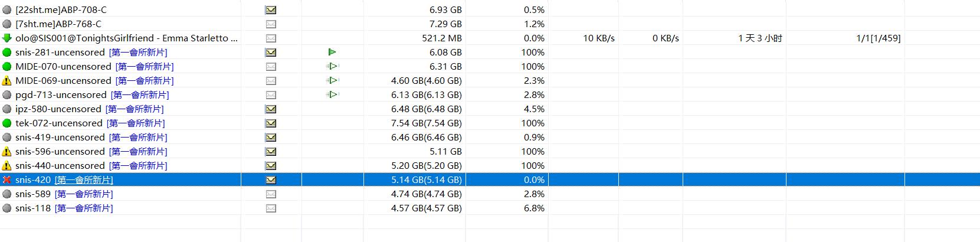The image size is (980, 242).
Task: Click the dim envelope icon for snis-118 row
Action: tap(271, 208)
